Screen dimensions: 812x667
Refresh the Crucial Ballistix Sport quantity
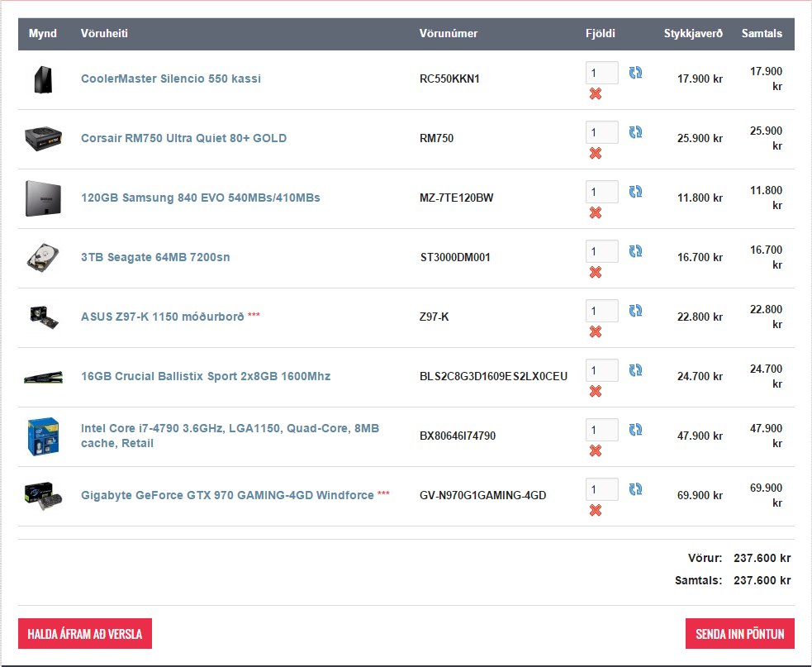coord(635,370)
